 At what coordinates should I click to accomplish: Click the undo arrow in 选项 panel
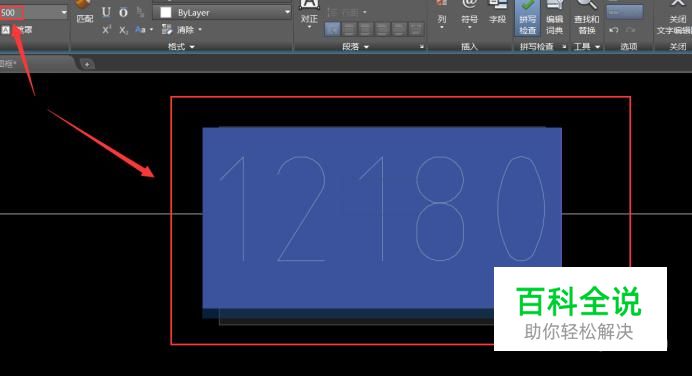[613, 30]
